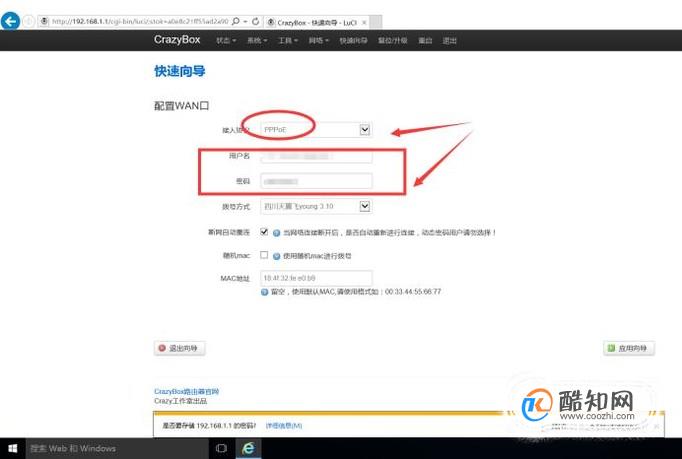682x459 pixels.
Task: Click the Windows Start button
Action: (13, 448)
